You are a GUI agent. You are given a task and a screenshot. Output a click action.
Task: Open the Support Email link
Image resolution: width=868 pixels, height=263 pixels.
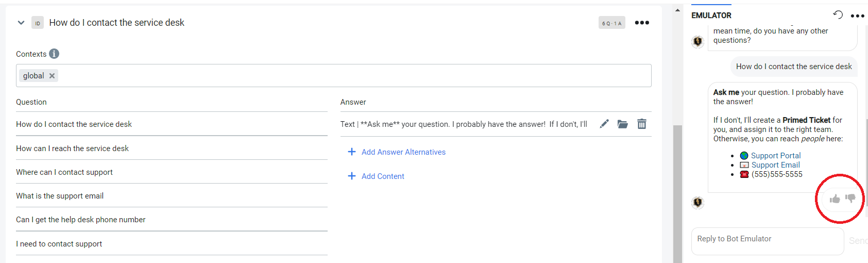pyautogui.click(x=775, y=165)
